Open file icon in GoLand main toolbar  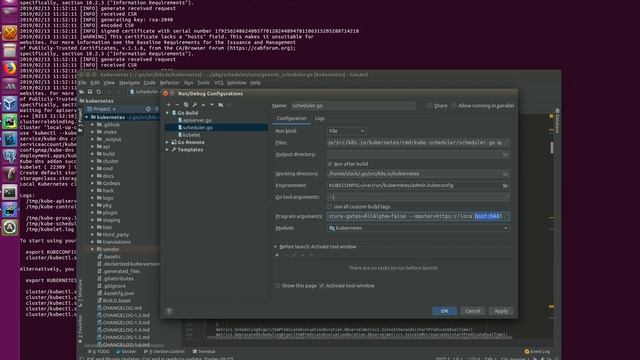click(82, 92)
